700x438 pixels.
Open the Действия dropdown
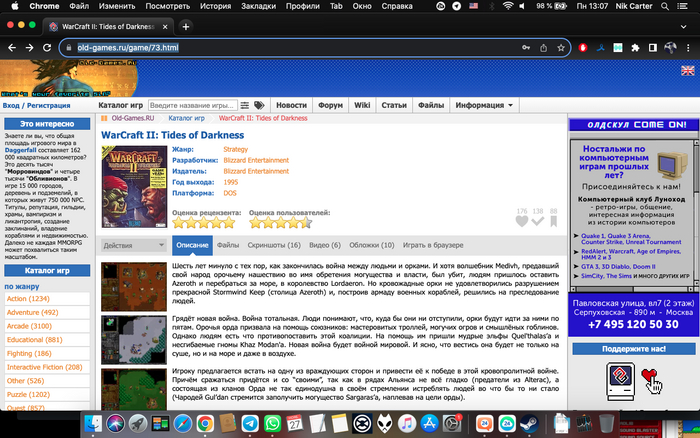pyautogui.click(x=133, y=245)
